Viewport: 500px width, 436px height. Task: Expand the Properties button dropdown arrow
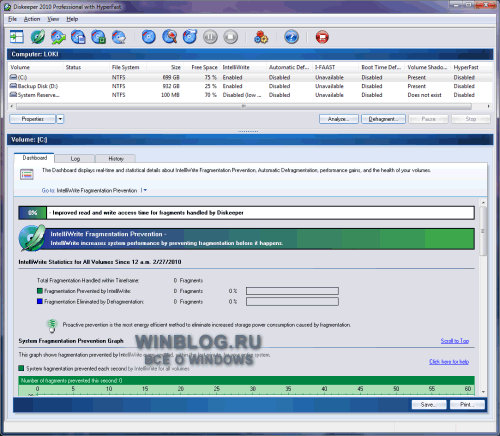coord(60,119)
